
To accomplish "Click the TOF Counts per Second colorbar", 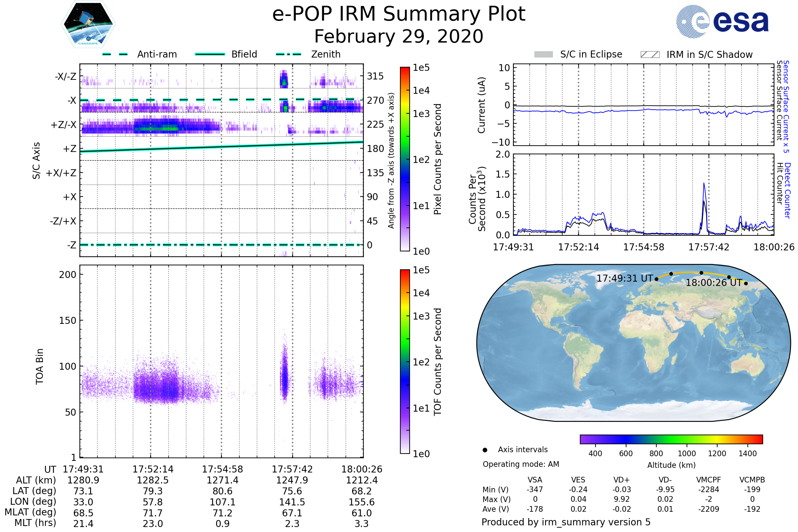I will (x=405, y=361).
